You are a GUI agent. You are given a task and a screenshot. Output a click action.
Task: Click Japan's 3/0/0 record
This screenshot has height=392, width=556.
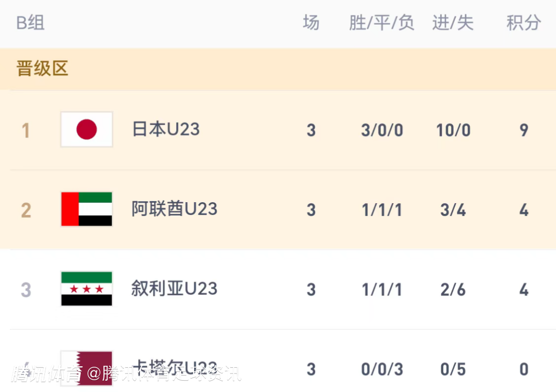pos(381,130)
